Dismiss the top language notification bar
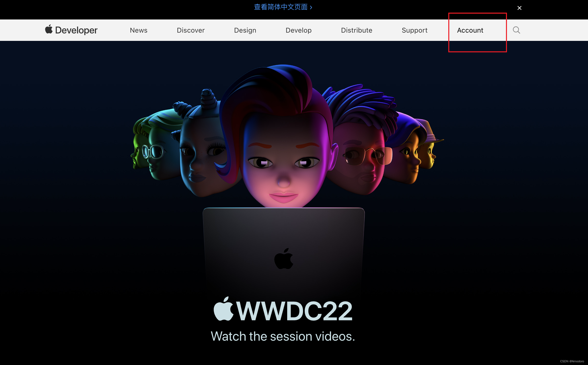588x365 pixels. tap(519, 8)
